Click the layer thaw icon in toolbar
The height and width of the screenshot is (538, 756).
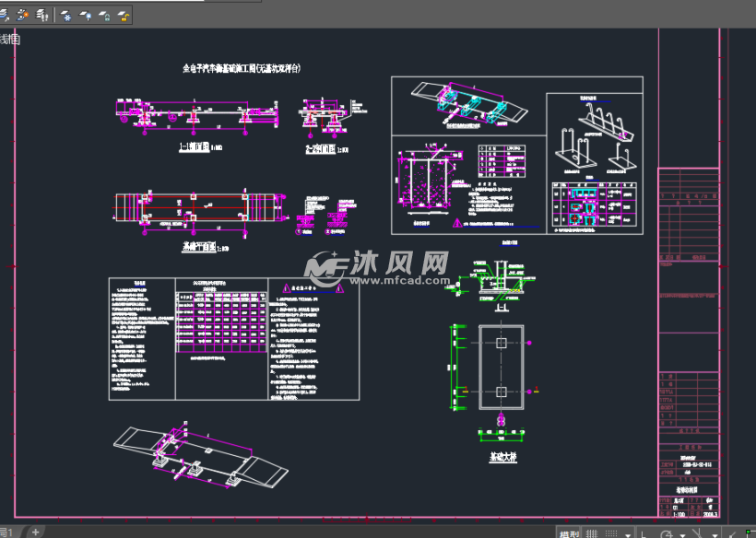point(85,15)
